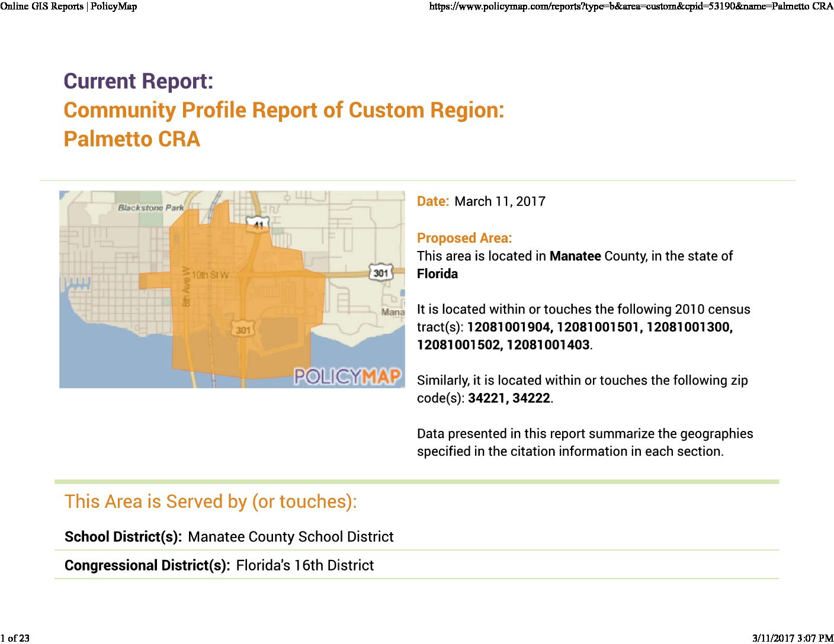This screenshot has width=834, height=644.
Task: Click the right-side US 301 highway shield on map
Action: tap(381, 273)
